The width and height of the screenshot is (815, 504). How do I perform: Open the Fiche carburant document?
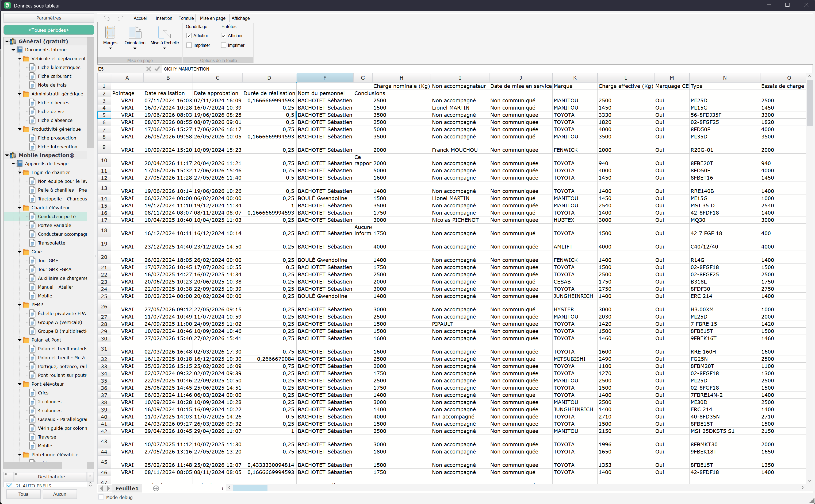tap(54, 76)
